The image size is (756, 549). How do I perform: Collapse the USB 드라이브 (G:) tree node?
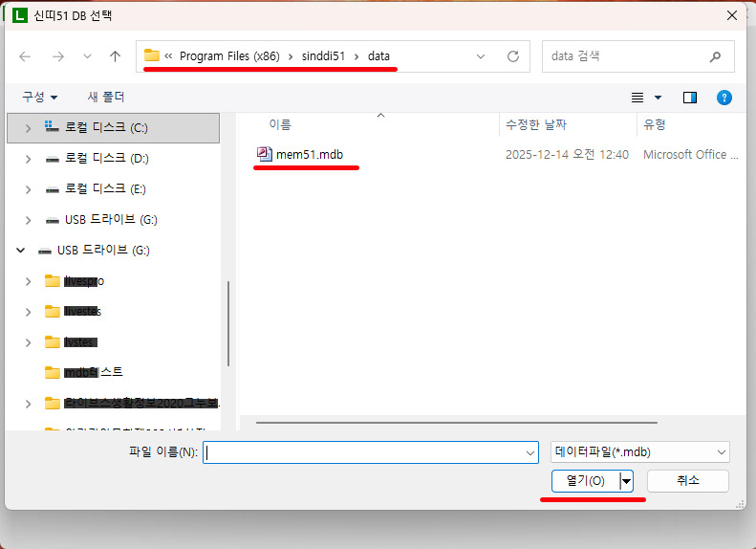(x=20, y=251)
